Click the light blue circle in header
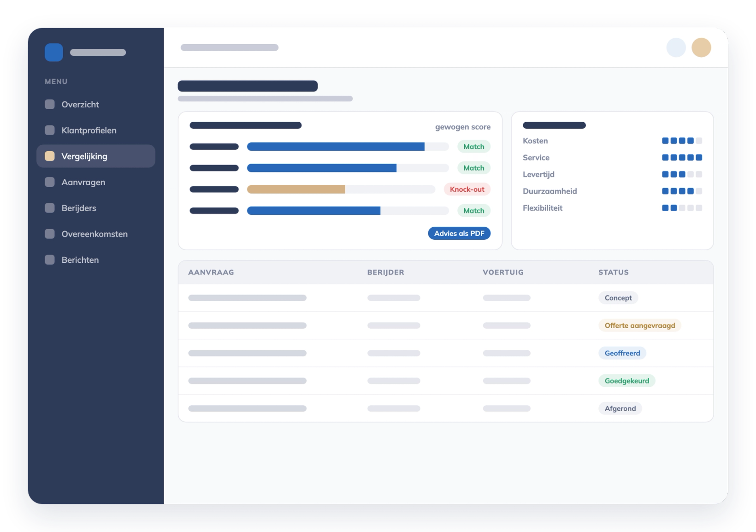Screen dimensions: 756x532 point(676,47)
